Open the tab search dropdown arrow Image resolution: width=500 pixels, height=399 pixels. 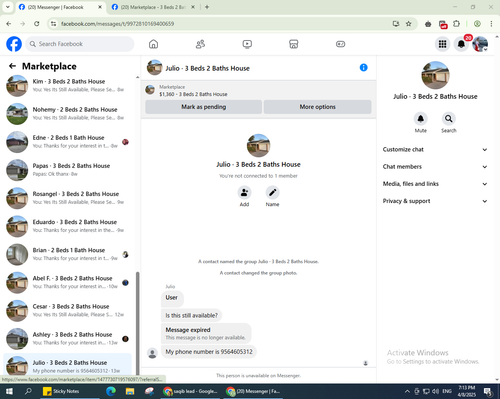7,7
